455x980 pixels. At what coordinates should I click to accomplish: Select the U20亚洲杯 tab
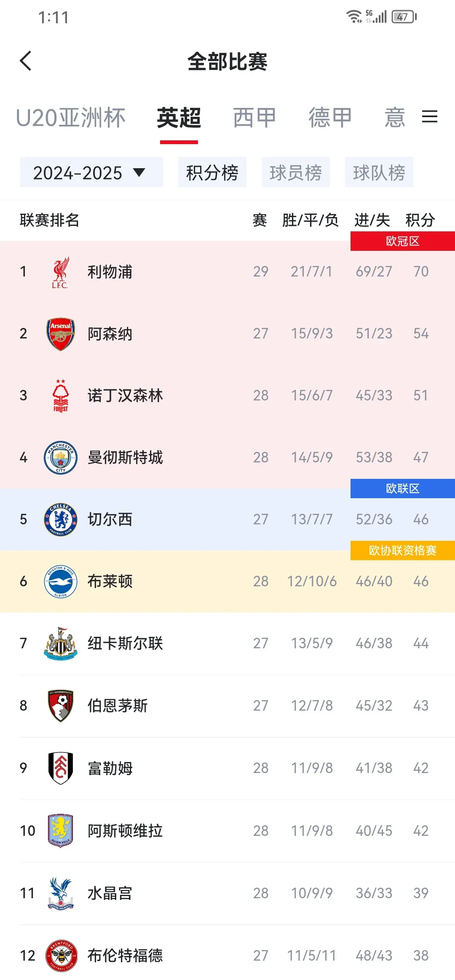(x=71, y=117)
